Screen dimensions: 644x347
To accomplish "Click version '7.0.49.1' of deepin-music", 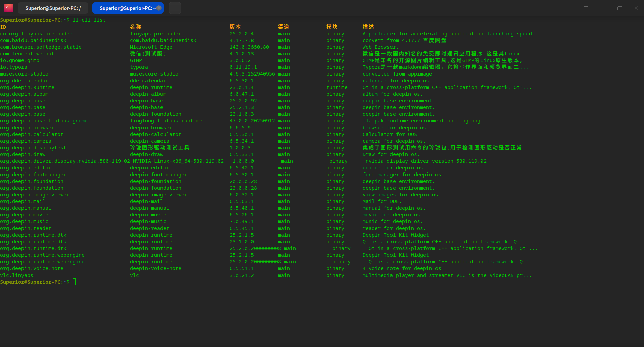I will point(242,221).
